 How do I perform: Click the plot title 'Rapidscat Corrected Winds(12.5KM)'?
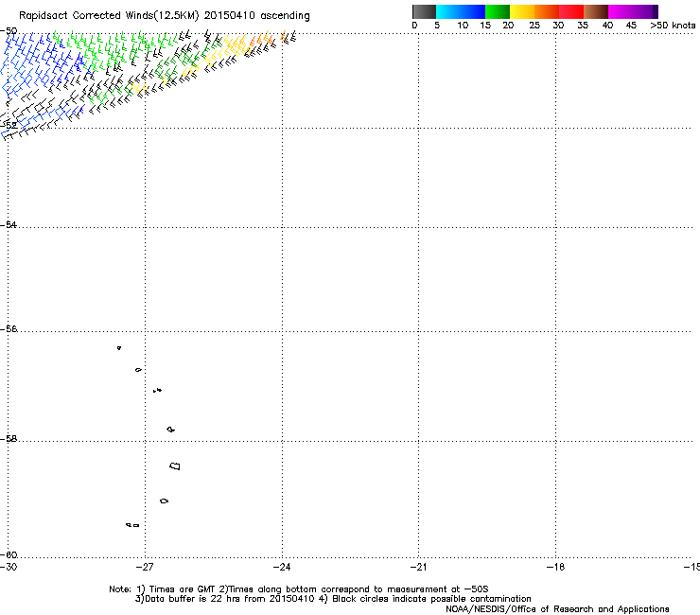[x=109, y=16]
